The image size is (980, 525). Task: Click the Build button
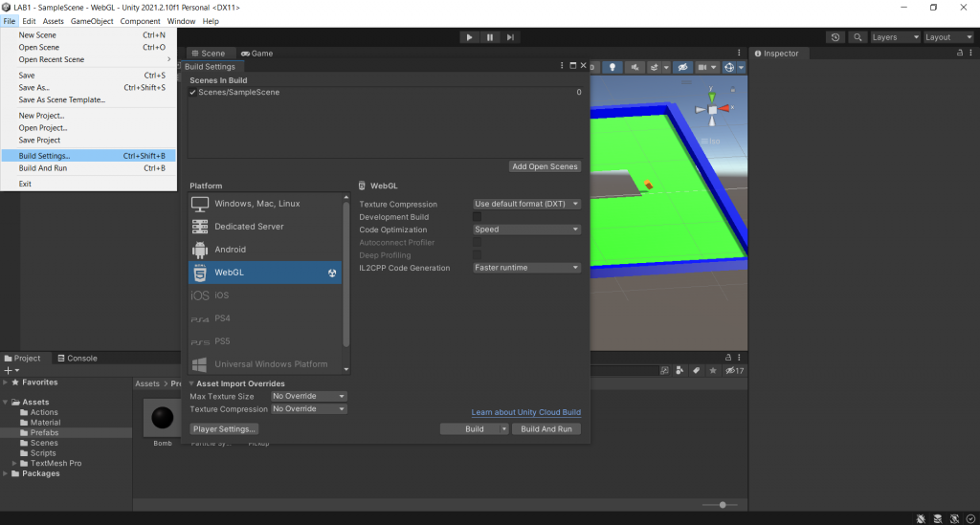click(x=474, y=428)
